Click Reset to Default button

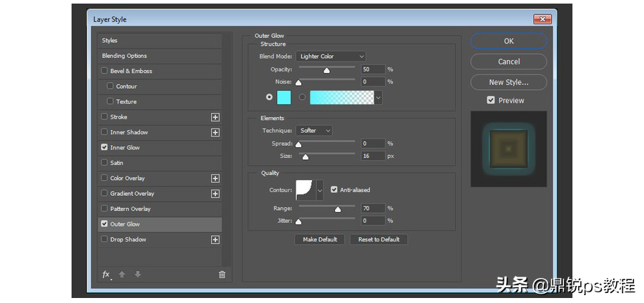pyautogui.click(x=379, y=239)
